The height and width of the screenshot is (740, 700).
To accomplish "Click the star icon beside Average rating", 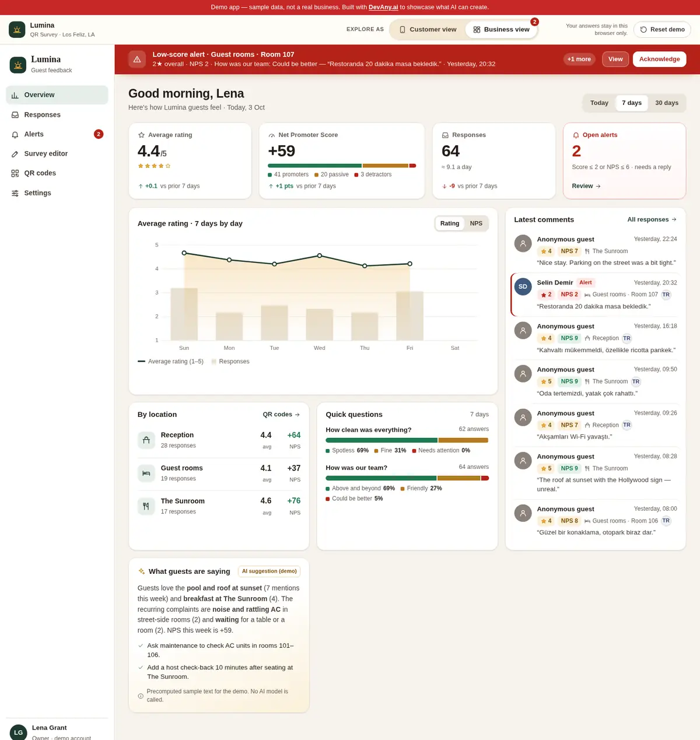I will 141,135.
